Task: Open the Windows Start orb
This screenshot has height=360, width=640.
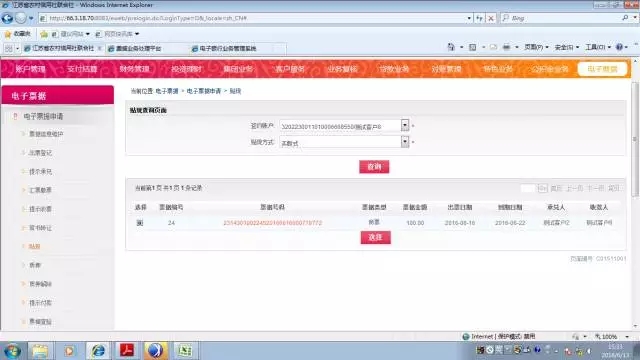Action: coord(12,351)
